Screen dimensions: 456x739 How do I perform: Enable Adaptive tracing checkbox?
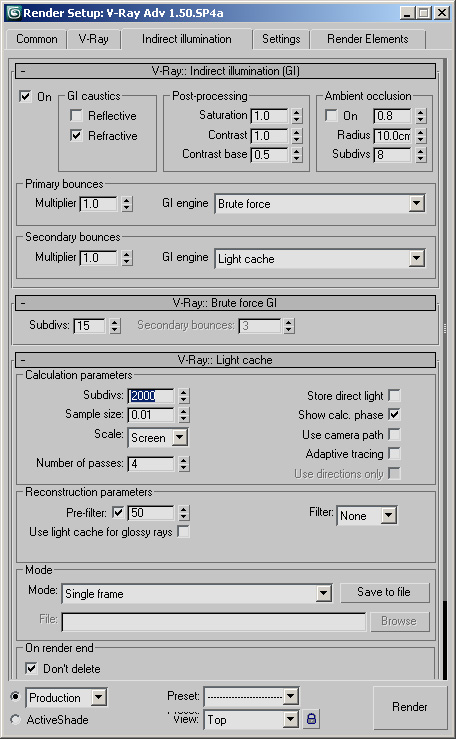point(394,453)
